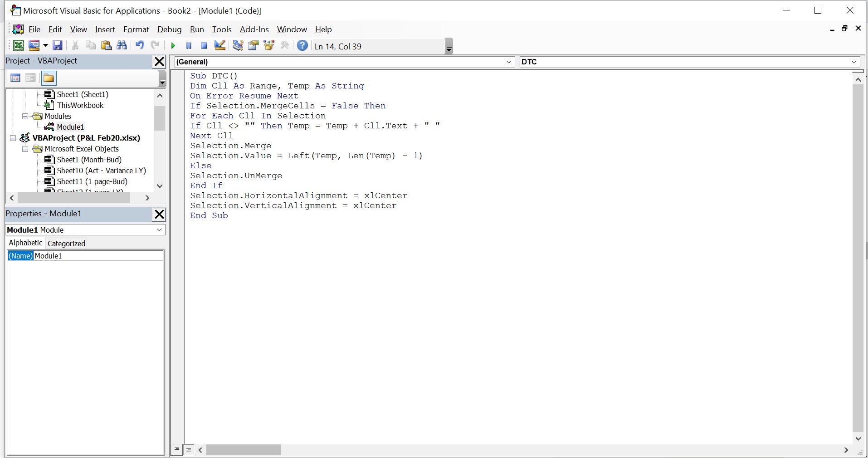The height and width of the screenshot is (458, 868).
Task: Collapse VBAProject (P&L Feb20.xlsx) node
Action: coord(13,138)
